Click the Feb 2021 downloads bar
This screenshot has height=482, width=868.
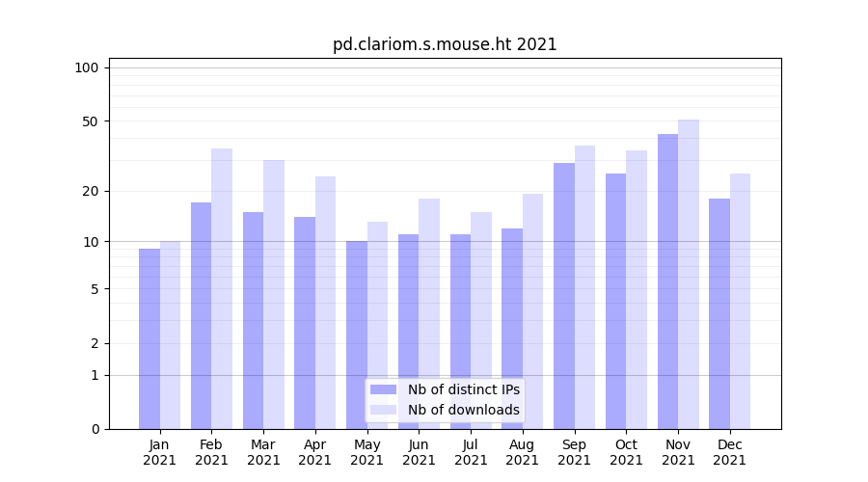click(222, 289)
